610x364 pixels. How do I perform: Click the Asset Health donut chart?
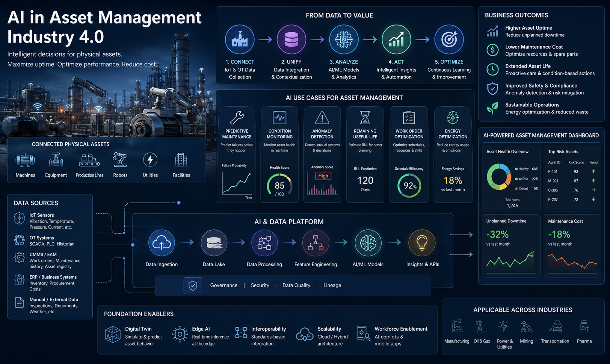499,177
